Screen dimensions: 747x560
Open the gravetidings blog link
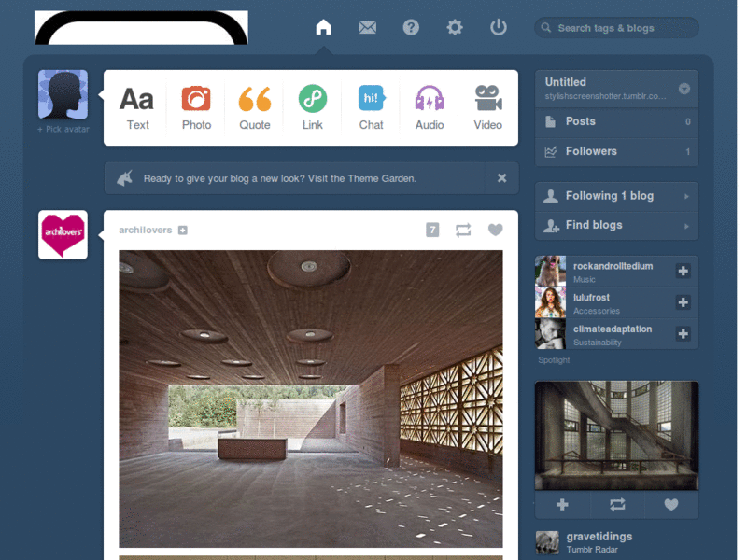click(x=599, y=537)
